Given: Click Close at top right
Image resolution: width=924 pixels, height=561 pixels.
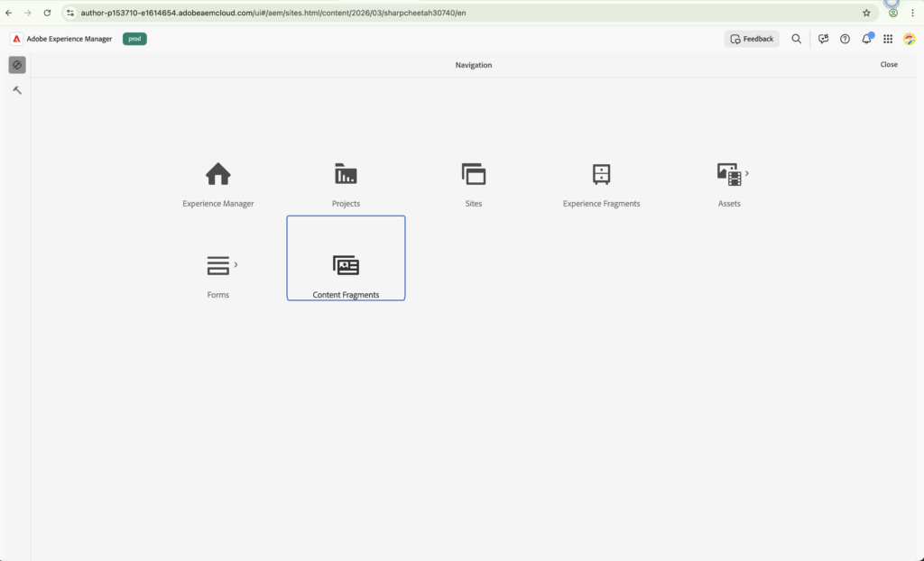Looking at the screenshot, I should click(889, 64).
